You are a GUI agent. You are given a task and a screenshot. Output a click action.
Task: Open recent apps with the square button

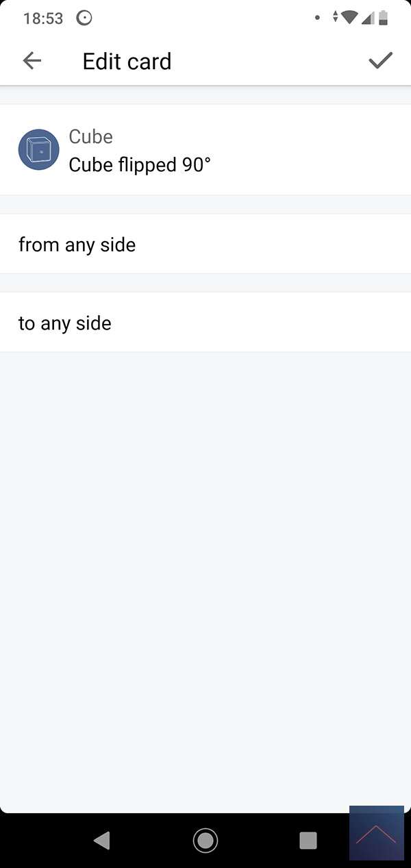[x=308, y=840]
